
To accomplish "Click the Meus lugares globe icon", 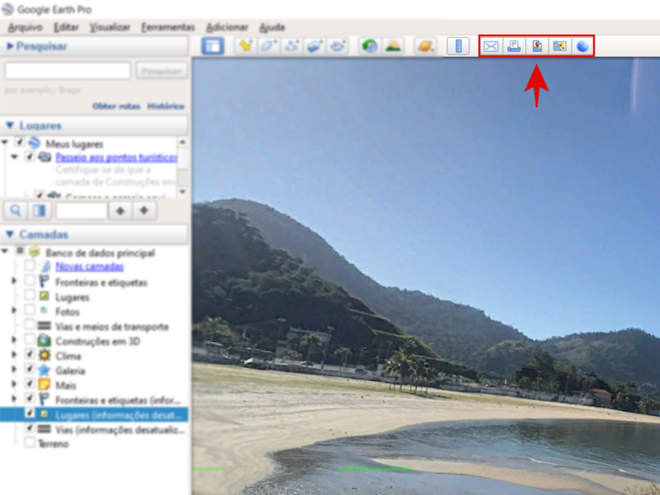I will (34, 143).
